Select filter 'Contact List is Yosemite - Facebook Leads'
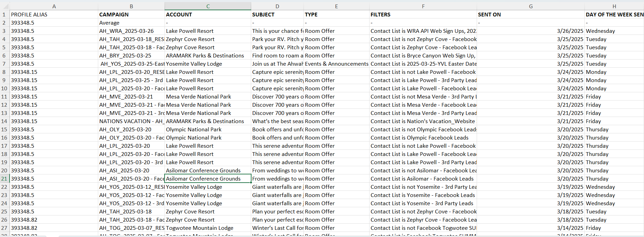This screenshot has height=237, width=644. pos(423,195)
